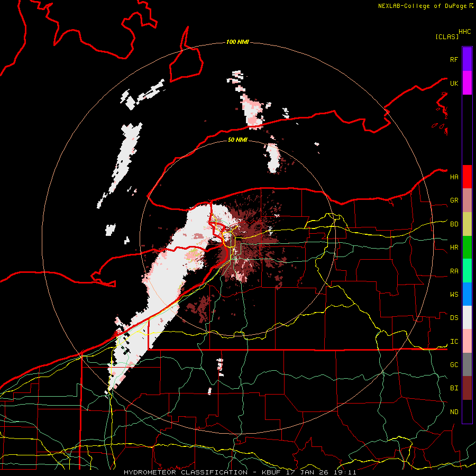Screen dimensions: 476x476
Task: Click the GR legend color swatch
Action: pos(467,200)
